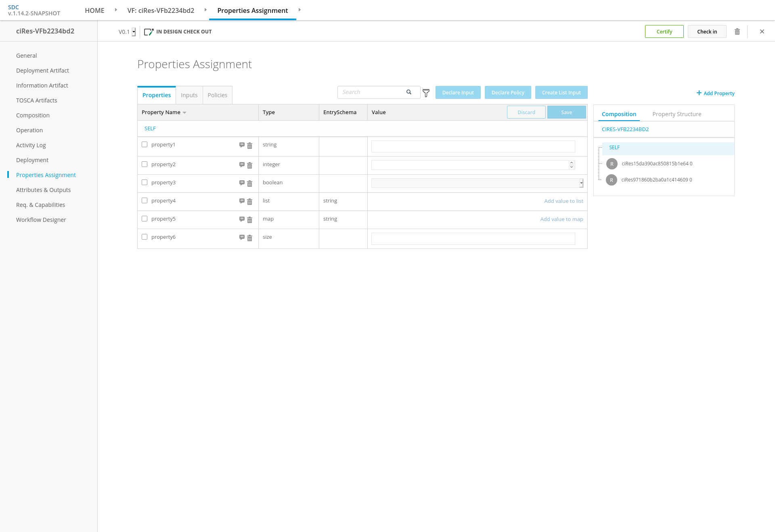Select the property6 checkbox

(x=145, y=237)
